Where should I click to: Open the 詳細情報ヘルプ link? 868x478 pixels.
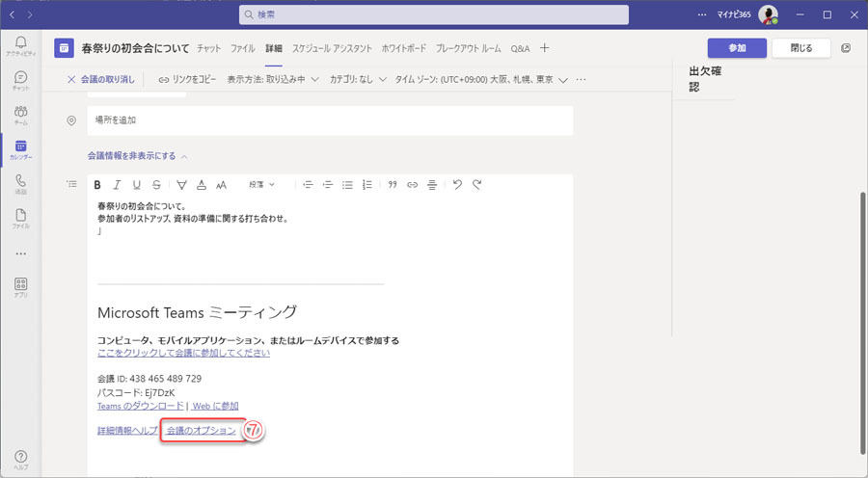pos(127,431)
